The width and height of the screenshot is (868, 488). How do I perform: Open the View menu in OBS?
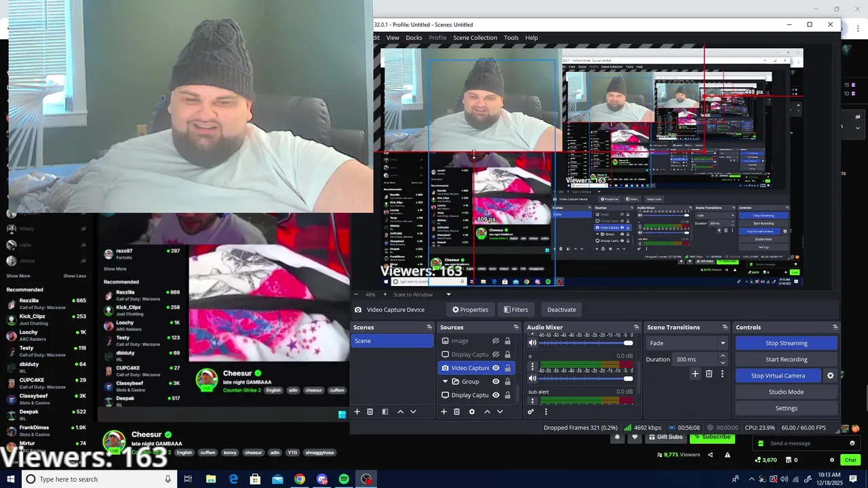tap(393, 38)
